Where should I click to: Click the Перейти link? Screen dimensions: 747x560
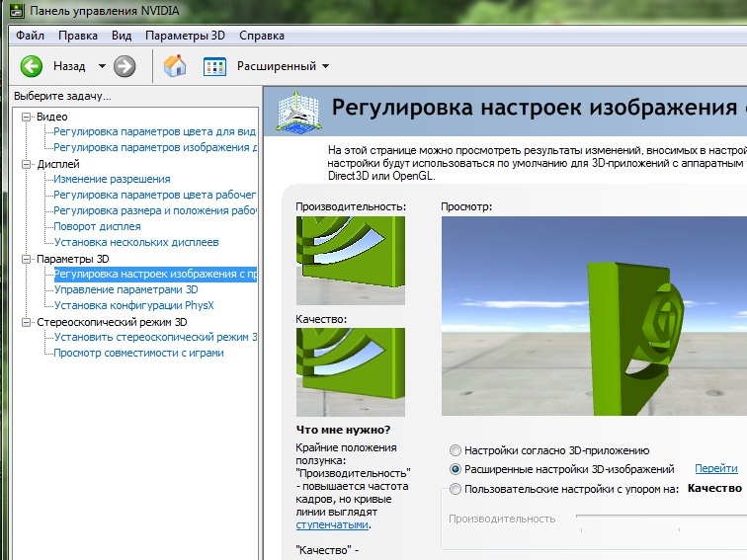pos(716,468)
